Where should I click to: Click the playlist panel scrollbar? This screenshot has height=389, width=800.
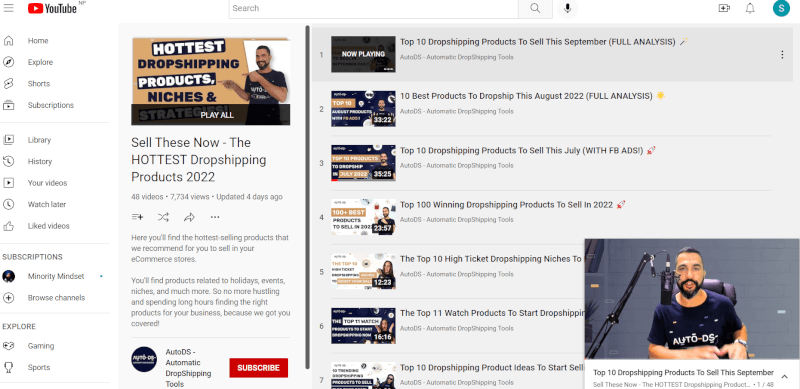coord(308,197)
